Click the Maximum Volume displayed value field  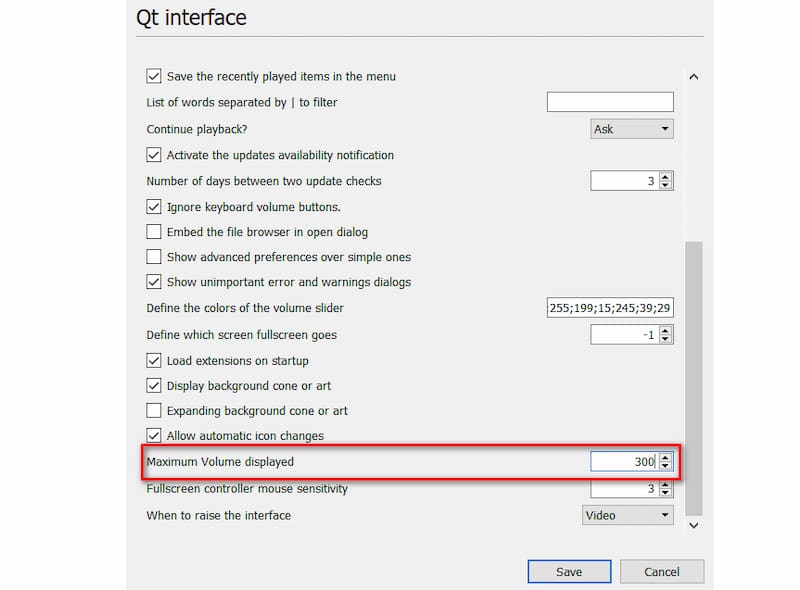[623, 462]
